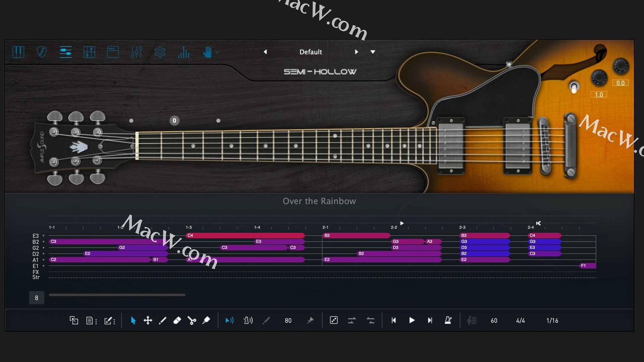This screenshot has height=362, width=644.
Task: Click the play-position marker above the timeline
Action: point(402,223)
